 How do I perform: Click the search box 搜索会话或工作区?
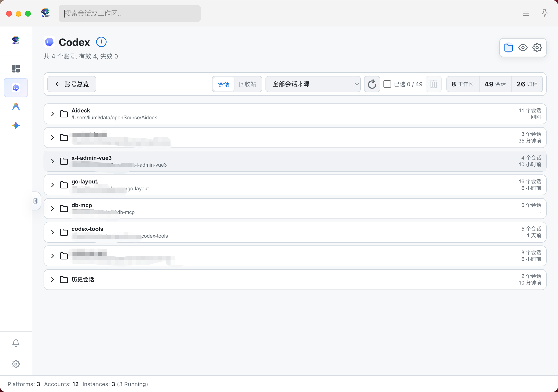(x=130, y=13)
